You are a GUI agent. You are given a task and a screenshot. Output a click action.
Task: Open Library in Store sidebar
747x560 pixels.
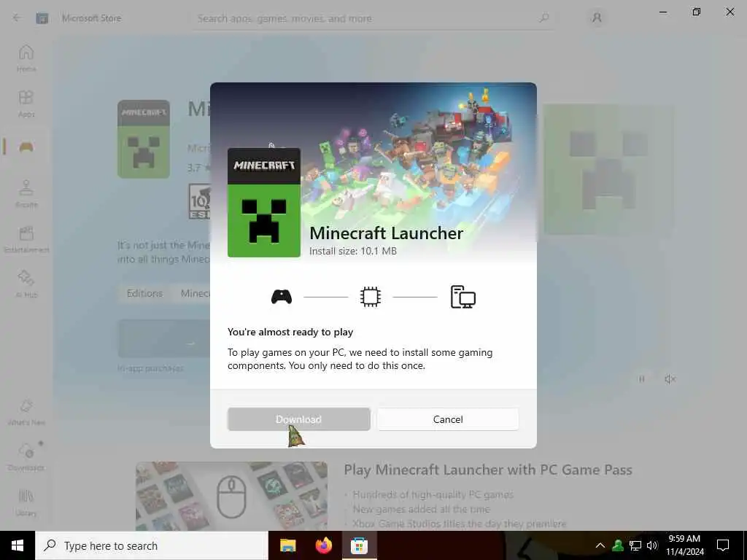point(26,502)
